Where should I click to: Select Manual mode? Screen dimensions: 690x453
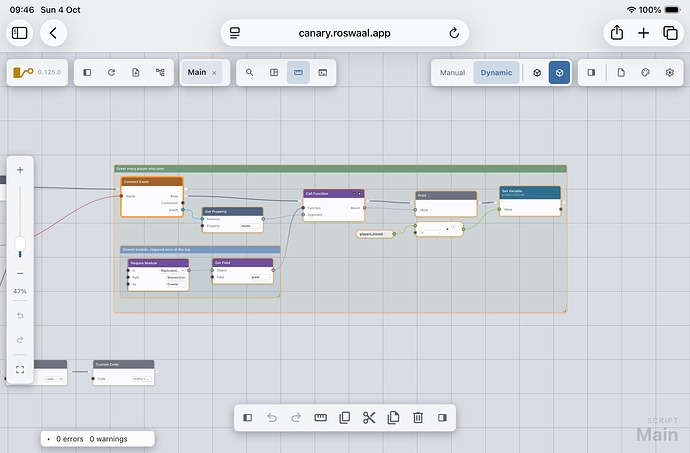coord(452,73)
